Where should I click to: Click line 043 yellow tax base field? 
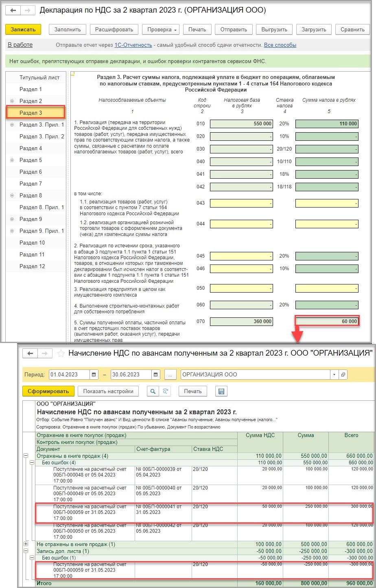pos(241,203)
